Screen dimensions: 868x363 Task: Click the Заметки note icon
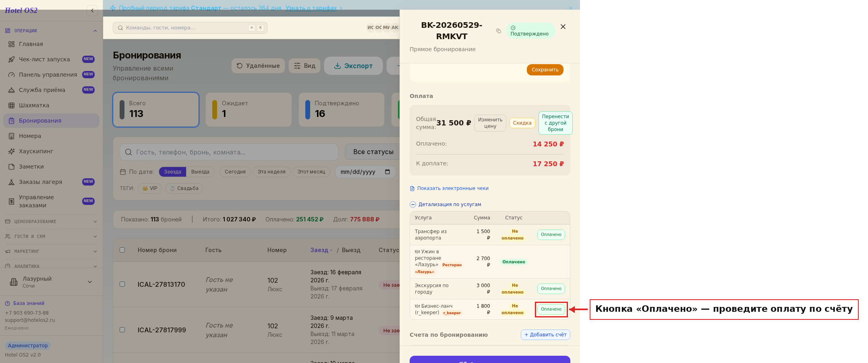tap(11, 167)
